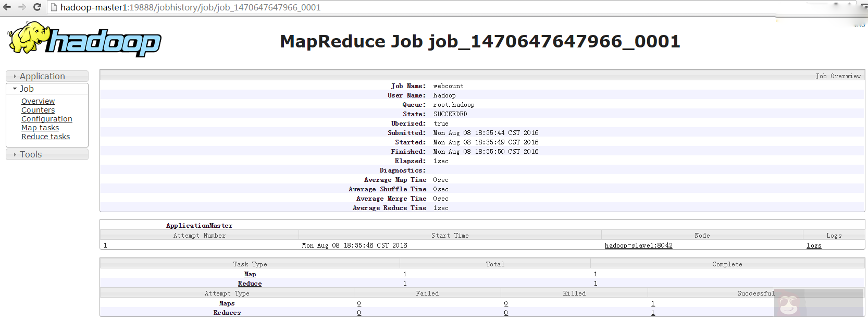
Task: Open ApplicationMaster logs link
Action: 814,246
